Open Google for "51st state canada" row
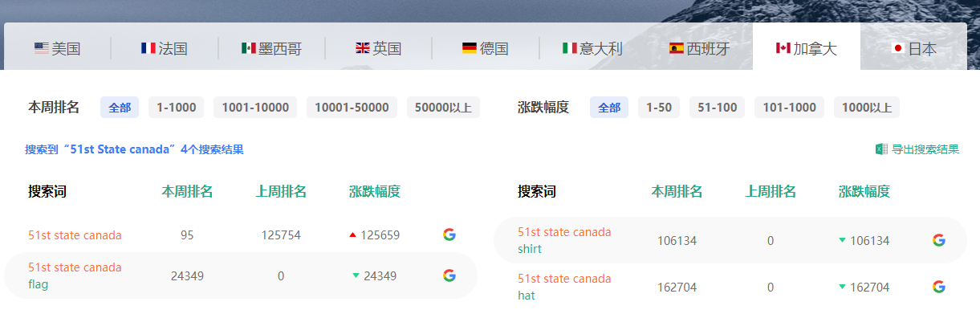Screen dimensions: 980x310 (x=449, y=235)
